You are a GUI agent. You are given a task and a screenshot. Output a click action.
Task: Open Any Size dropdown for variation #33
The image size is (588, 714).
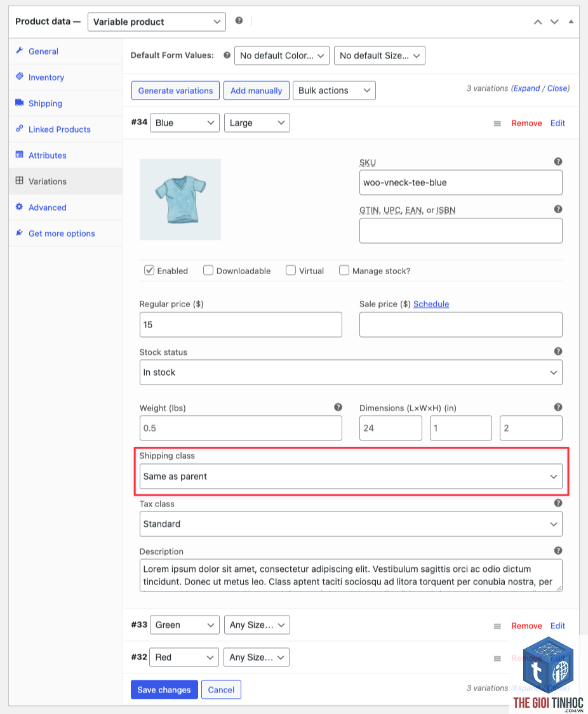(257, 625)
